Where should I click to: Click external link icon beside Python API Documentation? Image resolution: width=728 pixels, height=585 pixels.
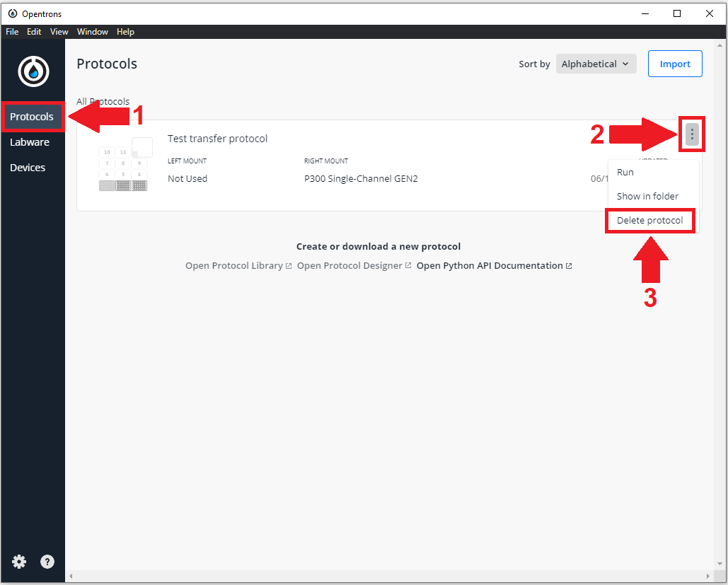pos(569,267)
